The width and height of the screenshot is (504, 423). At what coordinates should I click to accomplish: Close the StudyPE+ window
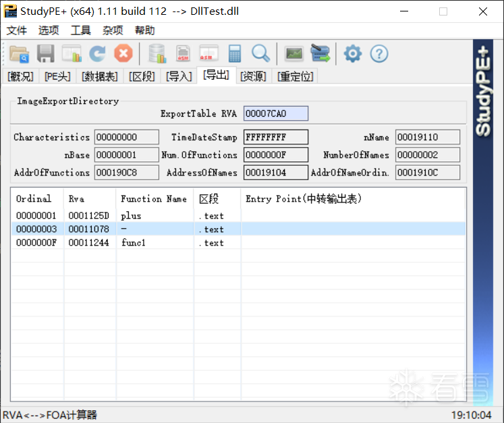pyautogui.click(x=483, y=11)
